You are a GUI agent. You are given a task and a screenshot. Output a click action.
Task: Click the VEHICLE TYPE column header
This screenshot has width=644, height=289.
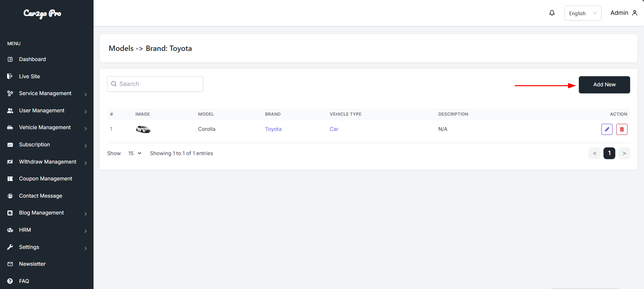345,114
